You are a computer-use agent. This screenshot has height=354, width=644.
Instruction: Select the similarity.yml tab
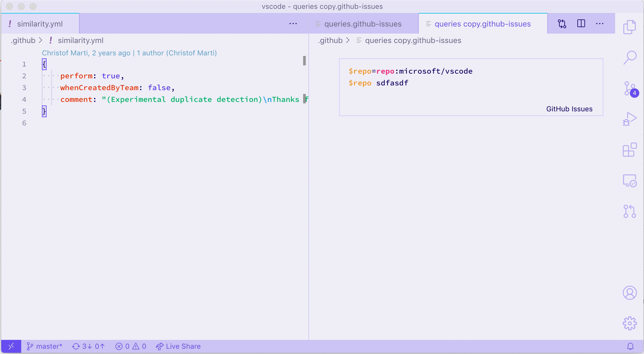coord(40,24)
